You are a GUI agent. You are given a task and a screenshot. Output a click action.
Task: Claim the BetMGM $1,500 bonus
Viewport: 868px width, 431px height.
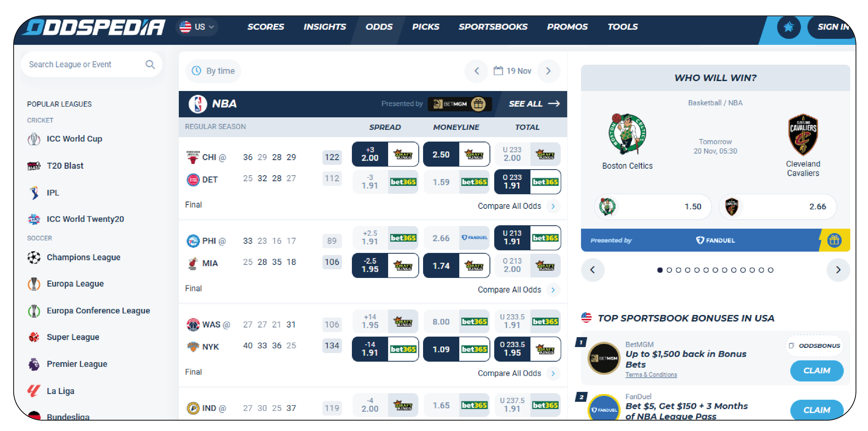[x=817, y=371]
